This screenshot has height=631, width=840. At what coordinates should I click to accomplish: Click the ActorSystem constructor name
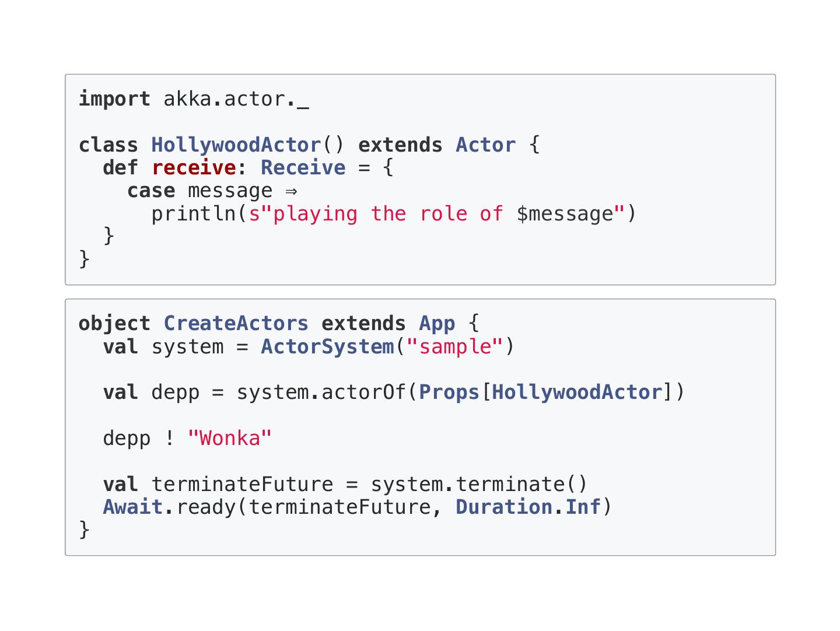click(x=327, y=347)
